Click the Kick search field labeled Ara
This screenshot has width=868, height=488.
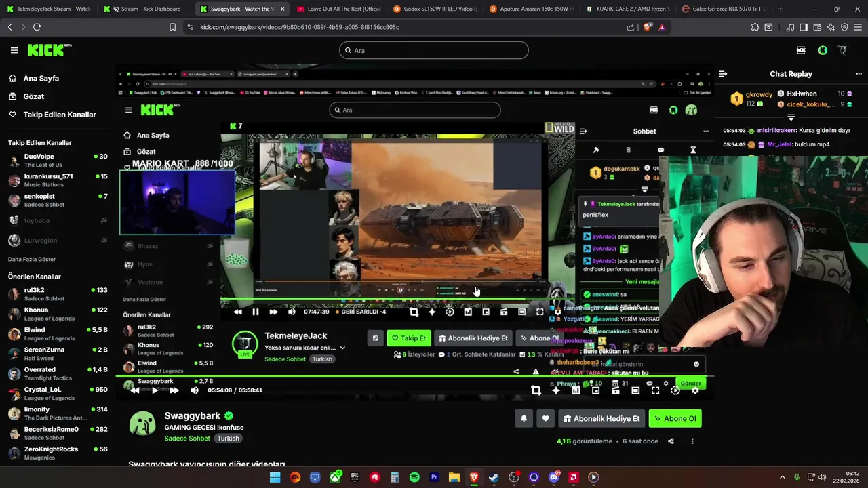[434, 50]
